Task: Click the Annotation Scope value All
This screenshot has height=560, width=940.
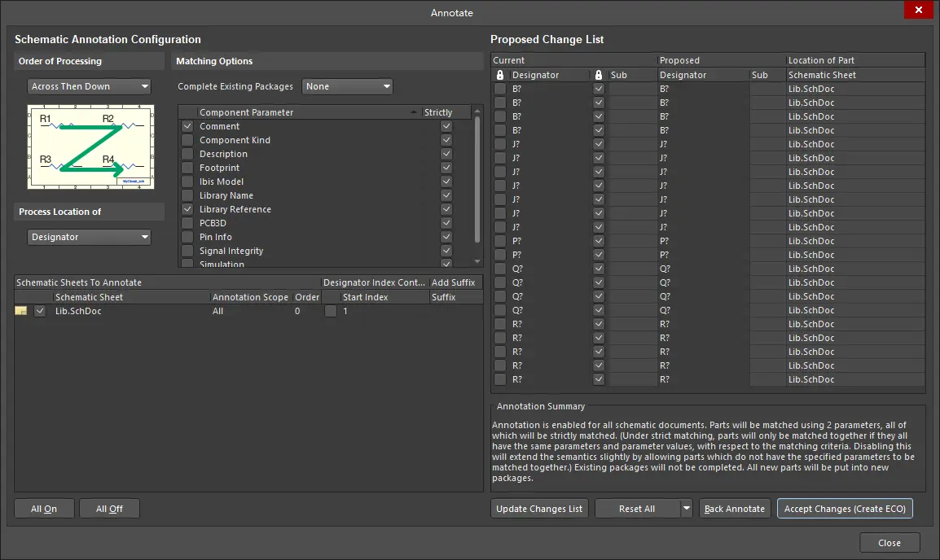Action: (217, 311)
